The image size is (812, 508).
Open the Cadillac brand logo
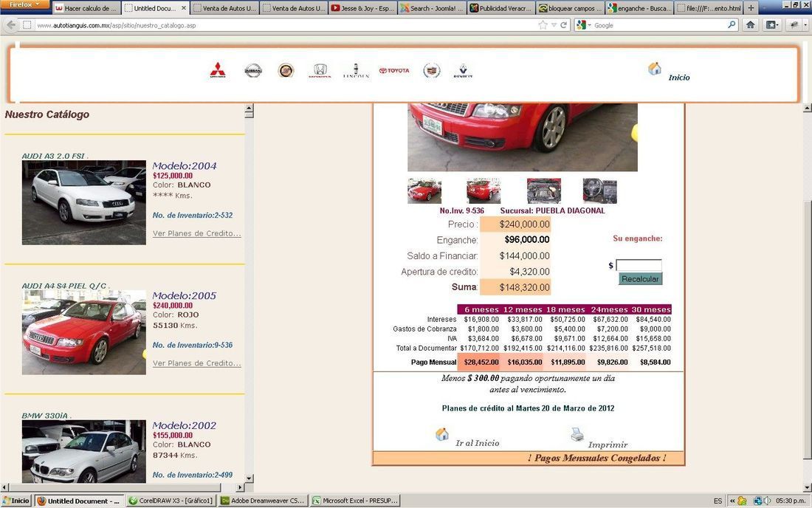[x=431, y=70]
